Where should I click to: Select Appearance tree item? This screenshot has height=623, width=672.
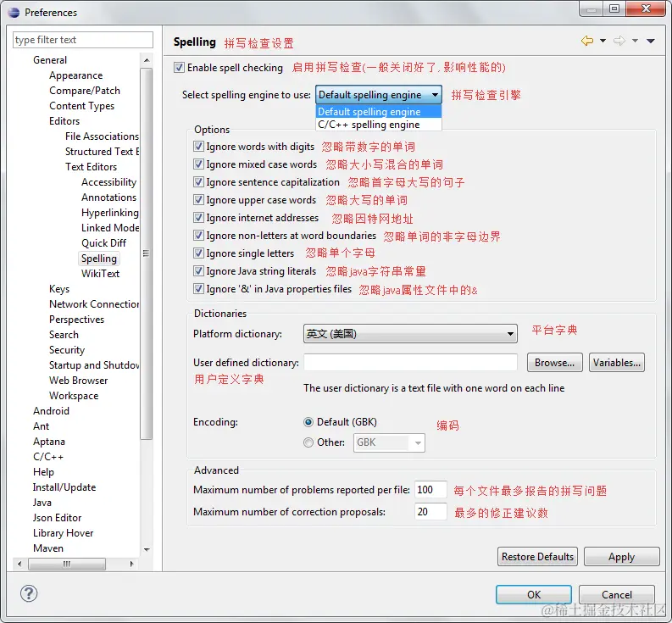(76, 75)
